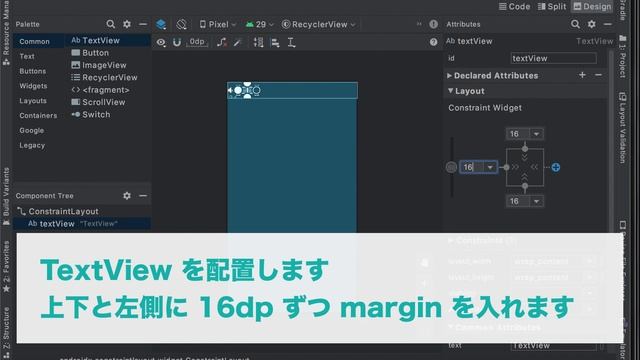Select Text palette category
This screenshot has height=360, width=640.
(x=27, y=56)
